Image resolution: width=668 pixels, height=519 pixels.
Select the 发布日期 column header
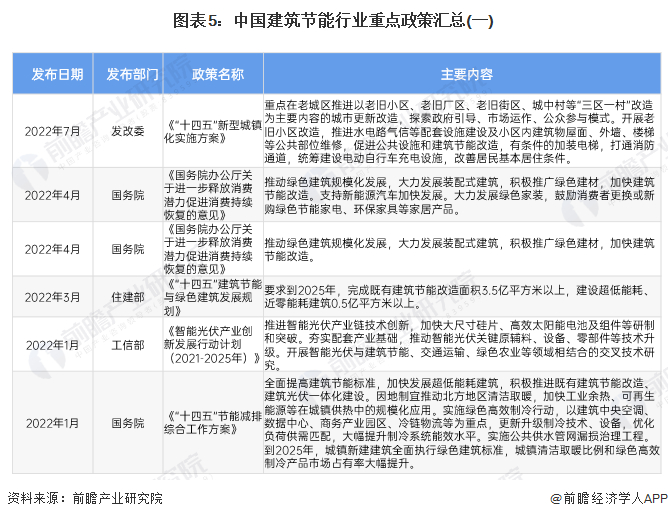tap(57, 75)
